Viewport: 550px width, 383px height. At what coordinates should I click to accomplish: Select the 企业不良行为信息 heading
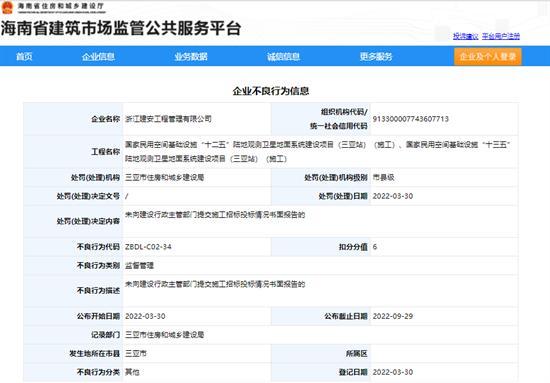tap(271, 91)
